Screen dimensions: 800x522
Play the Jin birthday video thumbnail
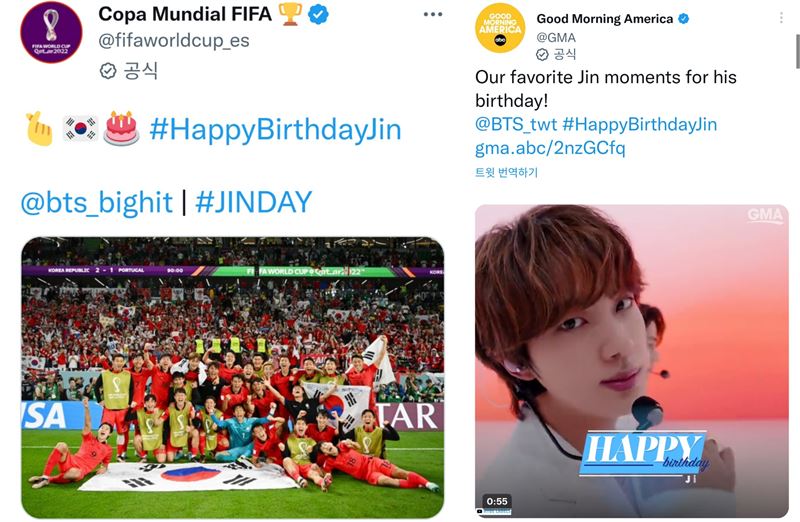632,361
